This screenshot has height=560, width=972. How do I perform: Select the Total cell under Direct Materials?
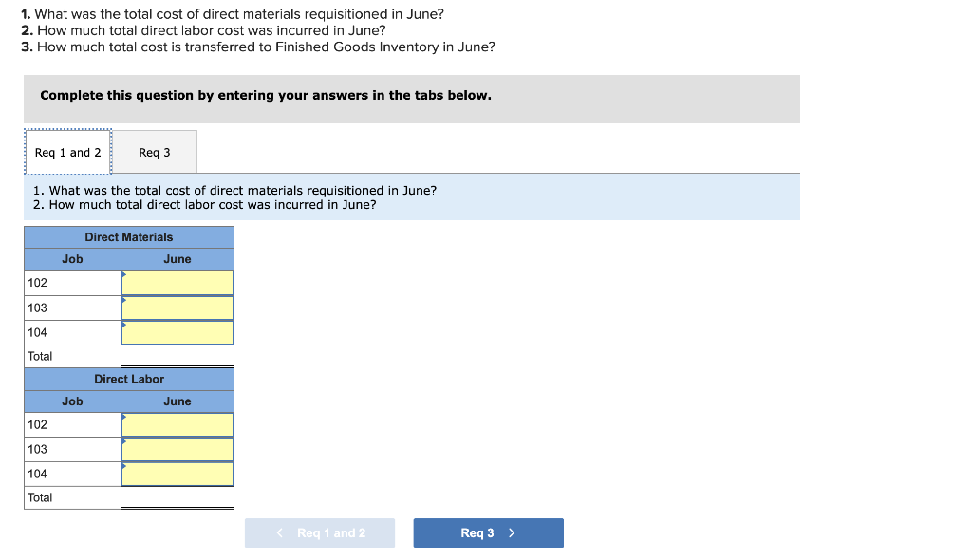pyautogui.click(x=177, y=355)
